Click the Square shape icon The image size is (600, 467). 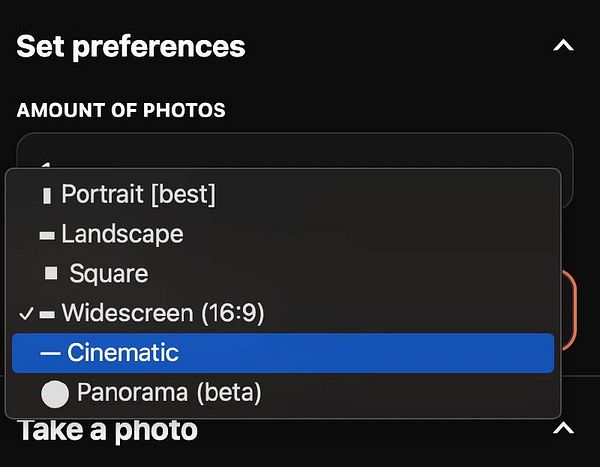point(51,274)
